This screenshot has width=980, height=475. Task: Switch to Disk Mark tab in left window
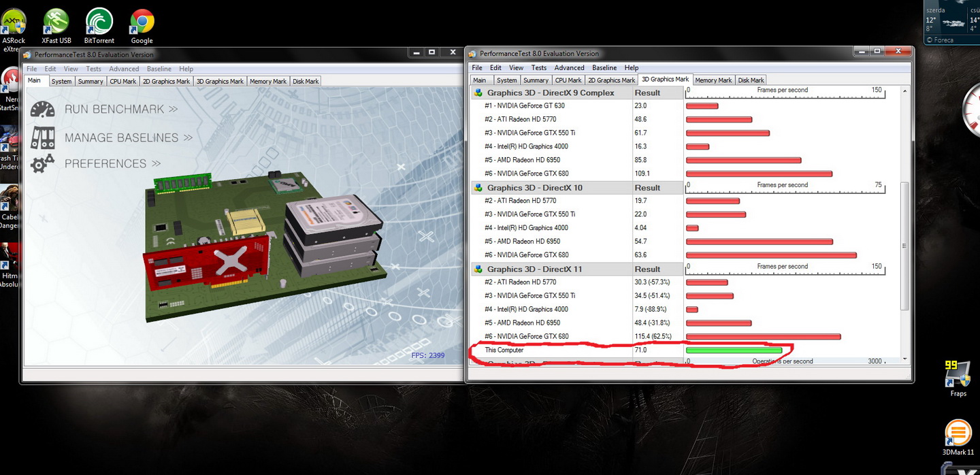tap(306, 81)
